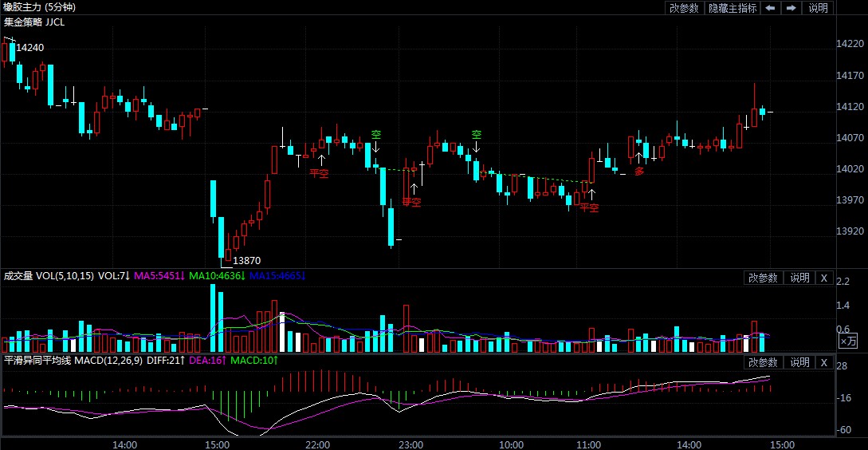Image resolution: width=868 pixels, height=450 pixels.
Task: Click the first green 空 short signal marker
Action: (376, 134)
